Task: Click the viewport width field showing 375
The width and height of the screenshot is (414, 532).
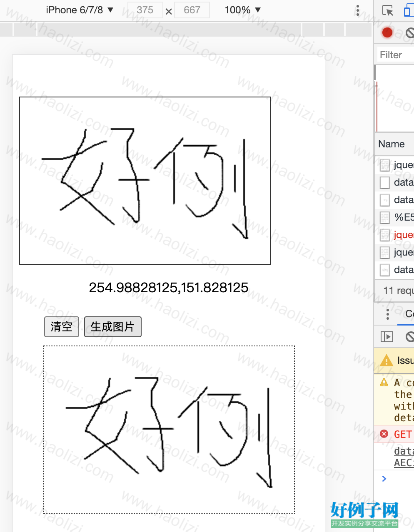Action: (x=145, y=10)
